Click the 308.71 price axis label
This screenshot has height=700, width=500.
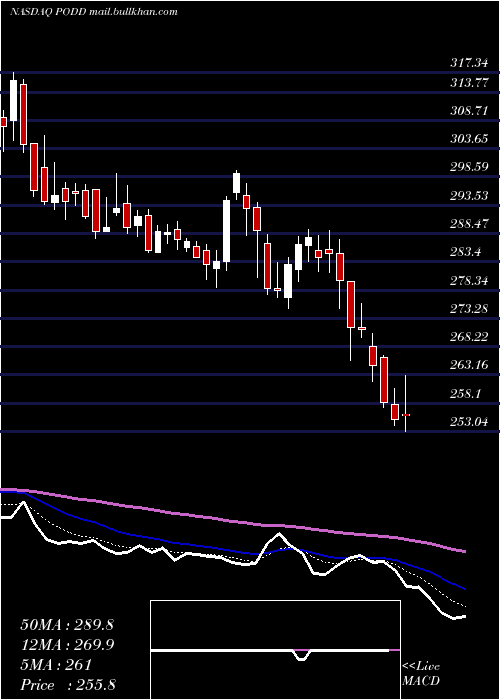(x=469, y=111)
